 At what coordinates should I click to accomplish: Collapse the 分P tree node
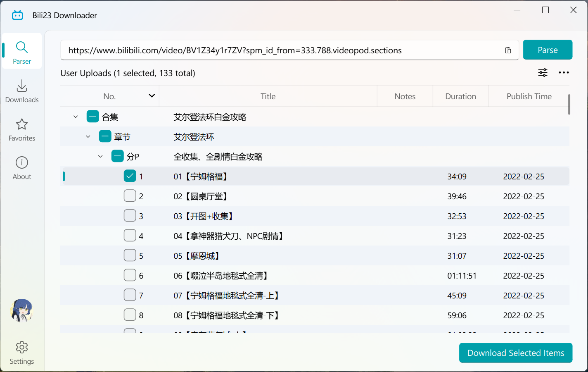100,156
